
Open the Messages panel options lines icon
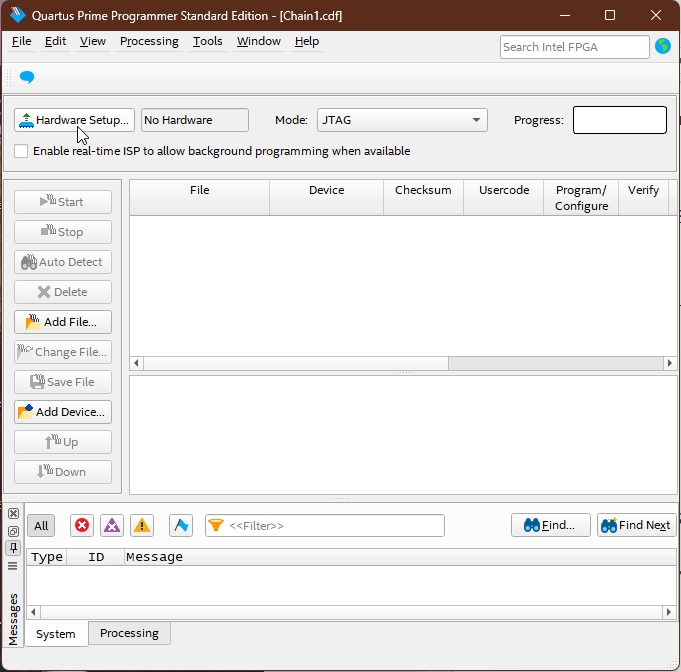point(13,566)
